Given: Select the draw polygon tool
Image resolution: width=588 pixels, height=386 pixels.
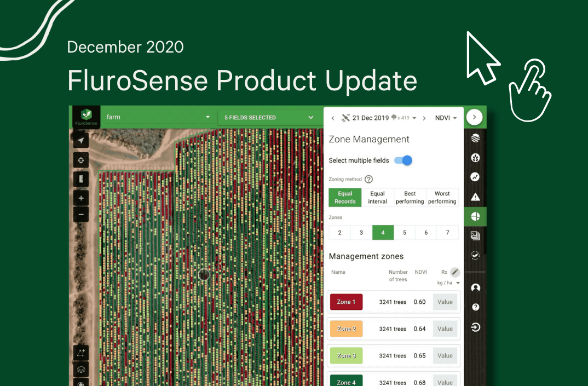Looking at the screenshot, I should click(x=81, y=353).
